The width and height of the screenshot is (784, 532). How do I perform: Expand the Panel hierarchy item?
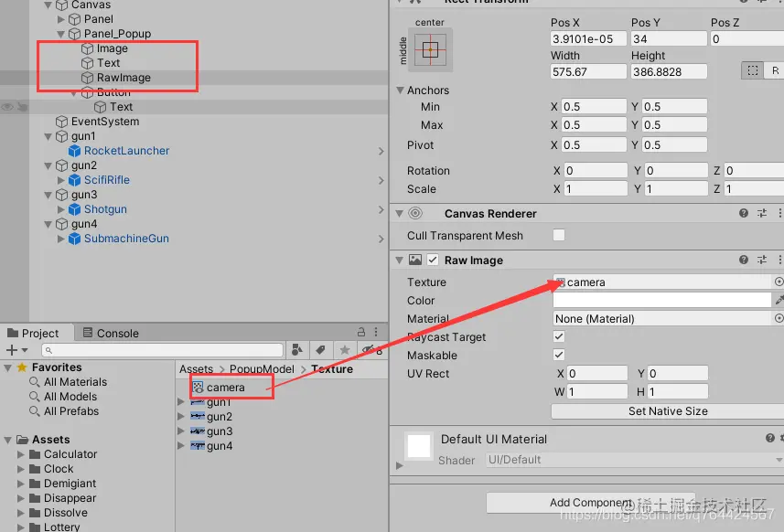click(x=61, y=19)
